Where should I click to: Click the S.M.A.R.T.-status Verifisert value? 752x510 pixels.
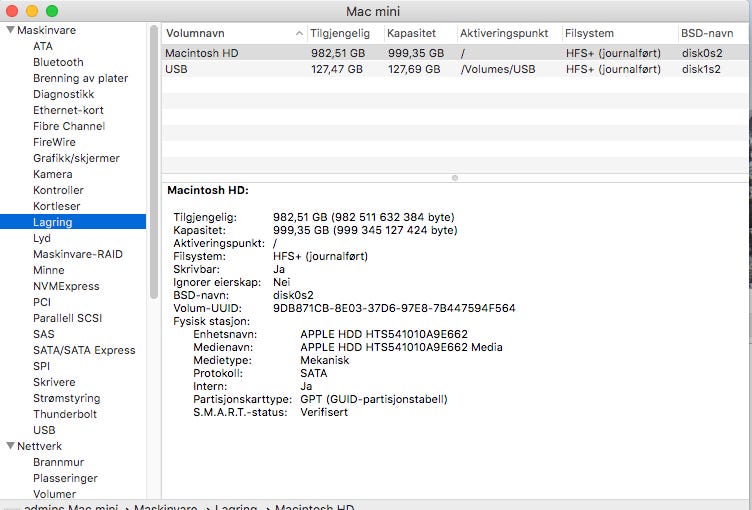(x=324, y=412)
